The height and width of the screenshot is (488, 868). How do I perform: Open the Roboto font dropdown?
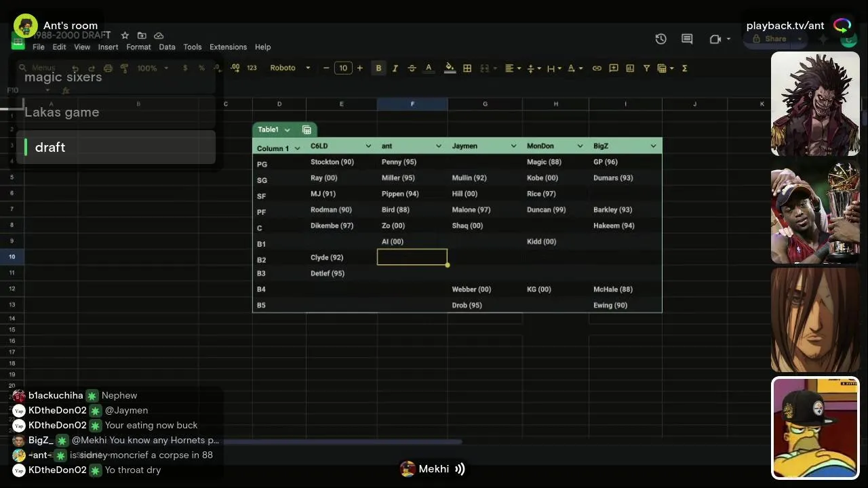(290, 68)
